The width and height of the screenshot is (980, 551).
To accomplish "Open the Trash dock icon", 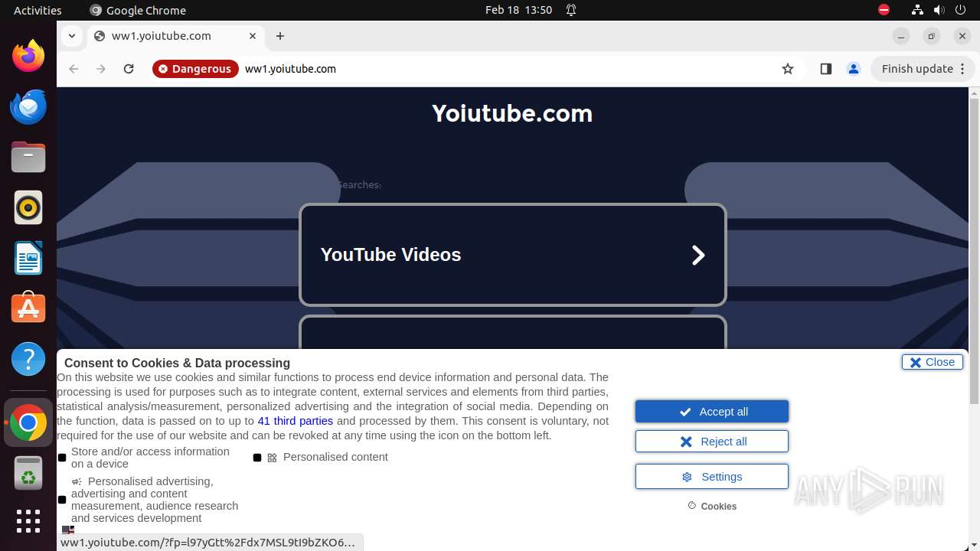I will (28, 473).
